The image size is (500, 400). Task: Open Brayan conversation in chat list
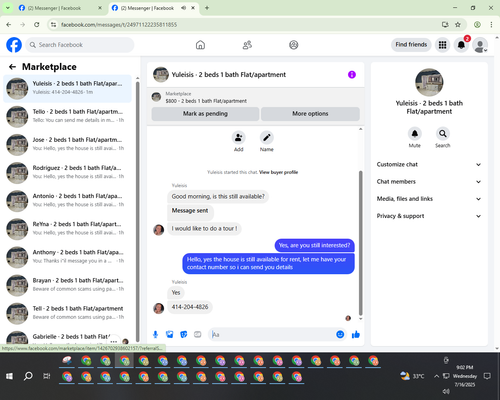[x=67, y=285]
